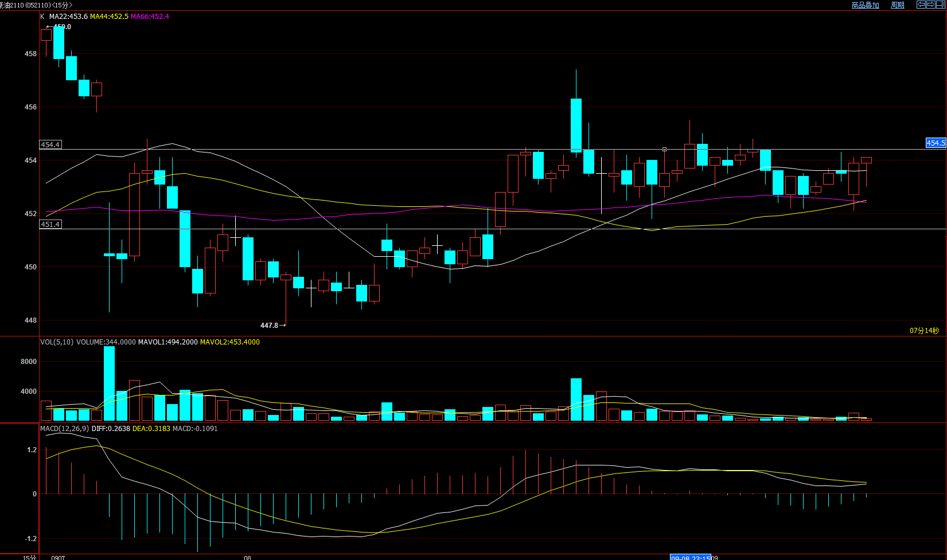The width and height of the screenshot is (947, 560).
Task: Select the MACD:-0.1091 value
Action: [x=195, y=429]
